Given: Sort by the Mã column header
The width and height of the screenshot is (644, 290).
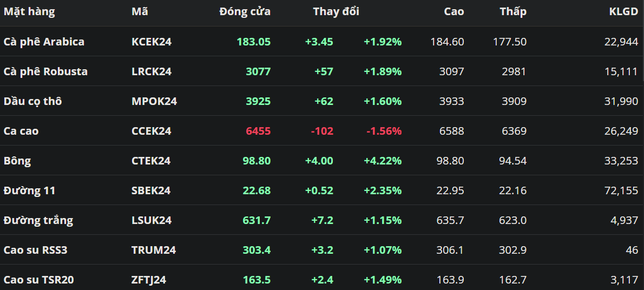Looking at the screenshot, I should (140, 11).
